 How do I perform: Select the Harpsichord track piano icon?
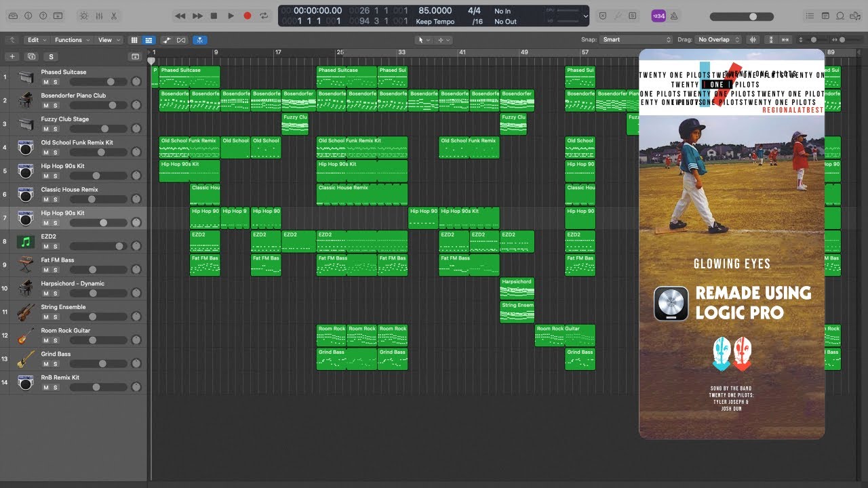coord(26,289)
